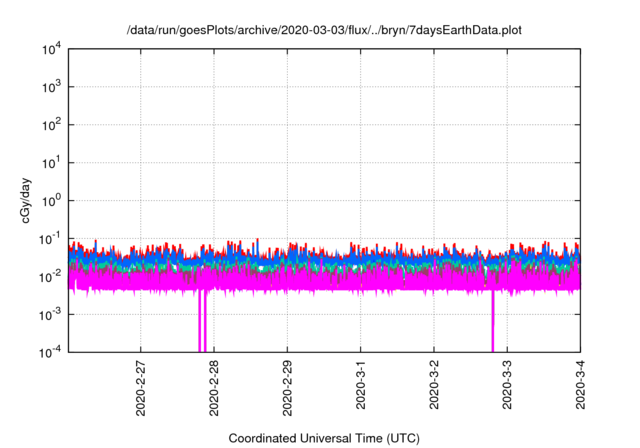Screen dimensions: 640x448
Task: Click the 2020-3-1 date label
Action: coord(360,385)
